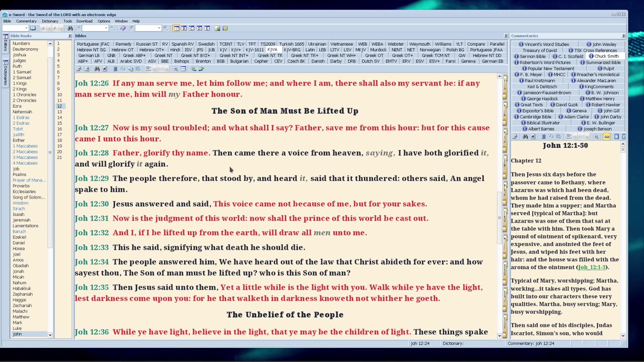Switch to the ESV Bible tab
The height and width of the screenshot is (362, 644).
point(420,61)
